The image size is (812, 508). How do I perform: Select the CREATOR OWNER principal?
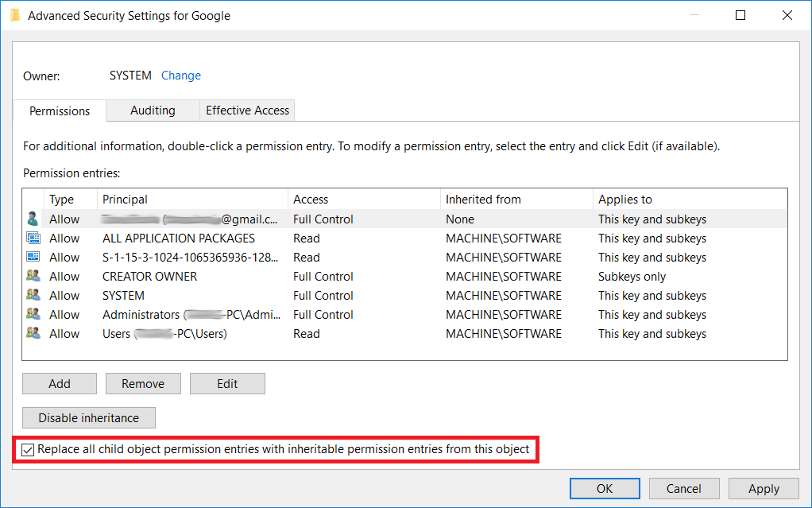click(x=149, y=277)
